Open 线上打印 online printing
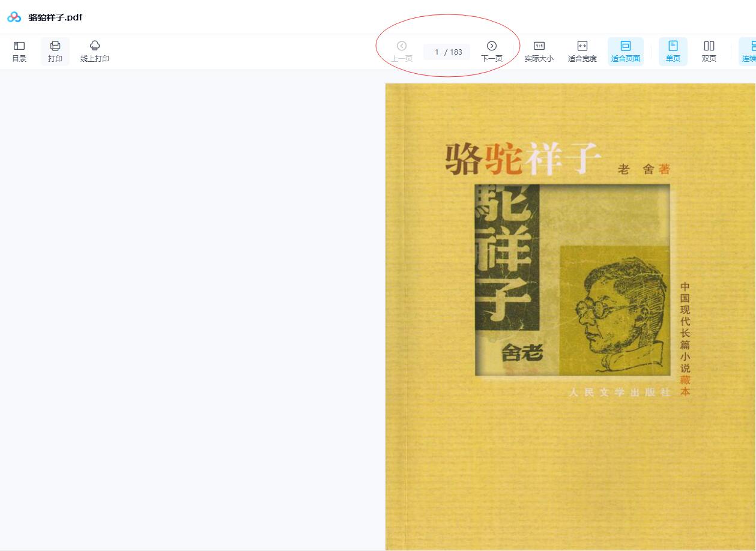 [95, 52]
